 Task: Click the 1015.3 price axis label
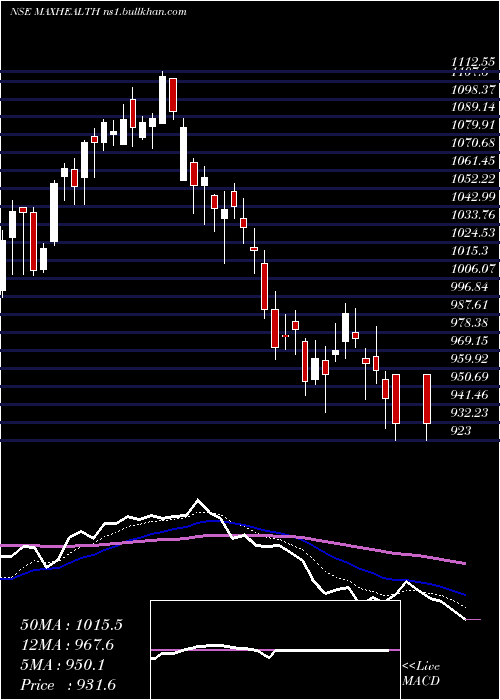pyautogui.click(x=468, y=251)
